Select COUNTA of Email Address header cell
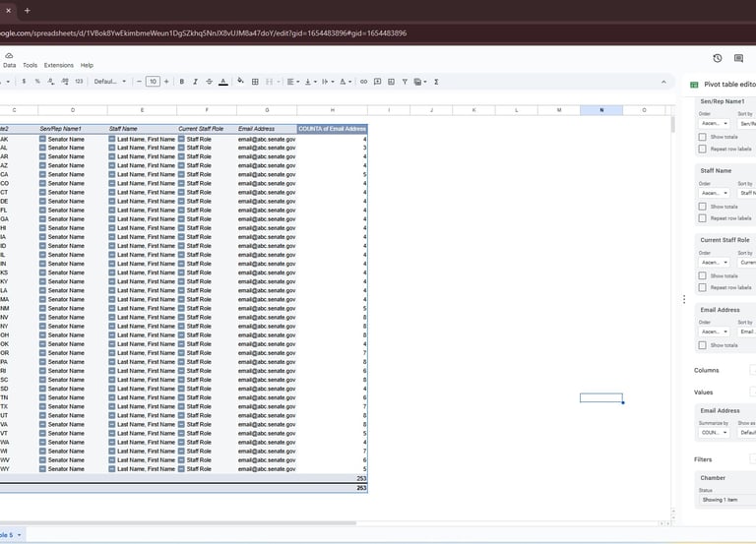The image size is (756, 544). [332, 129]
